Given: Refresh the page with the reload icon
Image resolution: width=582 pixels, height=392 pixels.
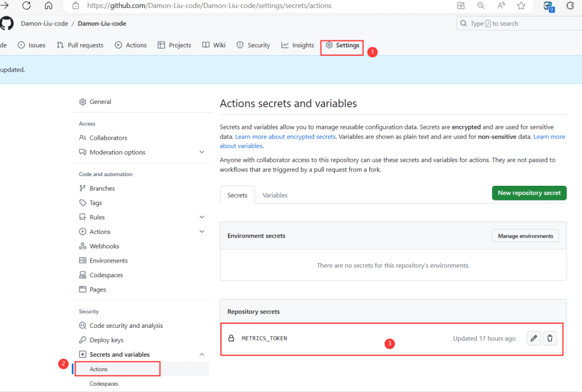Looking at the screenshot, I should [x=27, y=6].
